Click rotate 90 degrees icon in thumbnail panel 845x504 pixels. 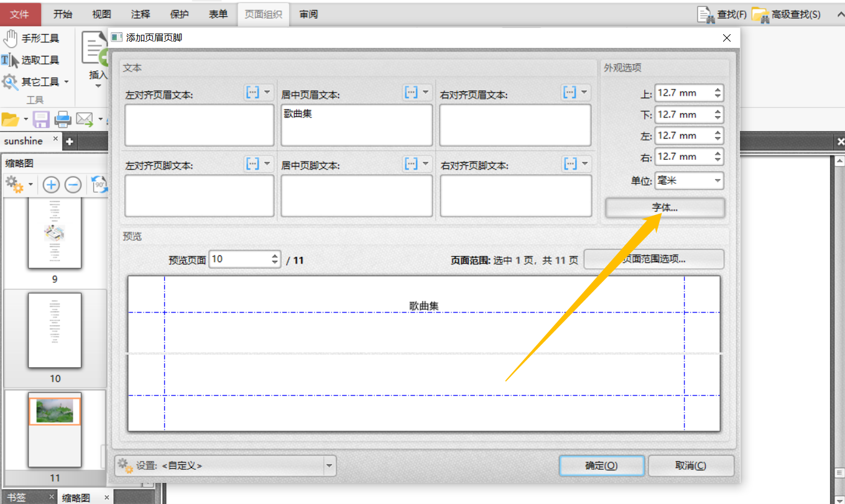pyautogui.click(x=99, y=185)
